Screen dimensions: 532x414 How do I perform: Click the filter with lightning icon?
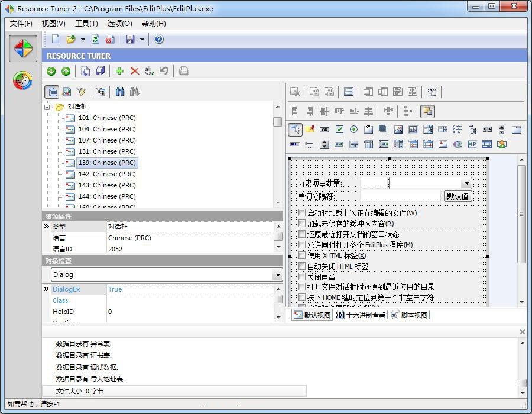click(x=81, y=92)
